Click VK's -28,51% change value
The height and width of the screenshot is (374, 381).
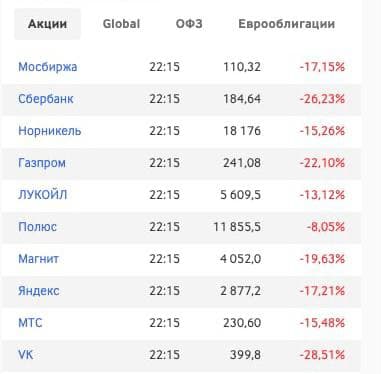point(322,355)
